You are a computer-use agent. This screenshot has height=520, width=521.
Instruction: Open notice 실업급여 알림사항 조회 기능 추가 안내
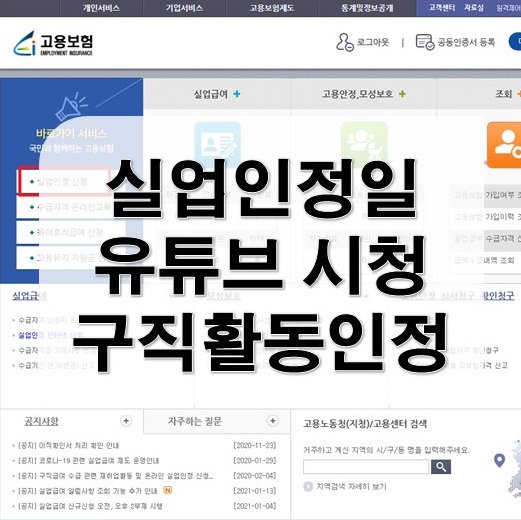click(88, 491)
